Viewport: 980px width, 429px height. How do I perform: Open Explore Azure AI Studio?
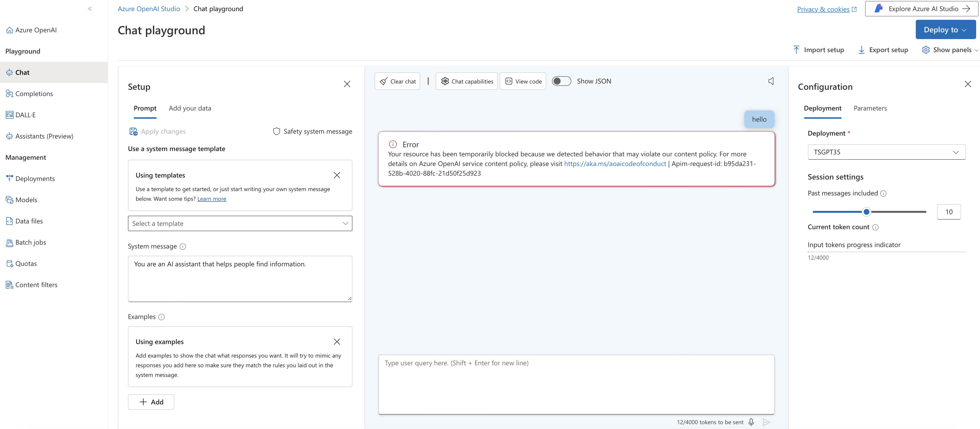pyautogui.click(x=921, y=9)
